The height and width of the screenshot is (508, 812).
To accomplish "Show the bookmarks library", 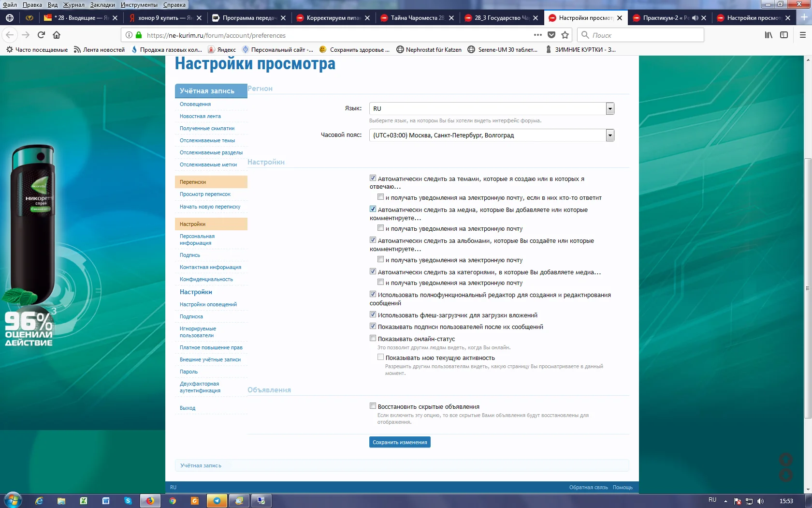I will 768,35.
